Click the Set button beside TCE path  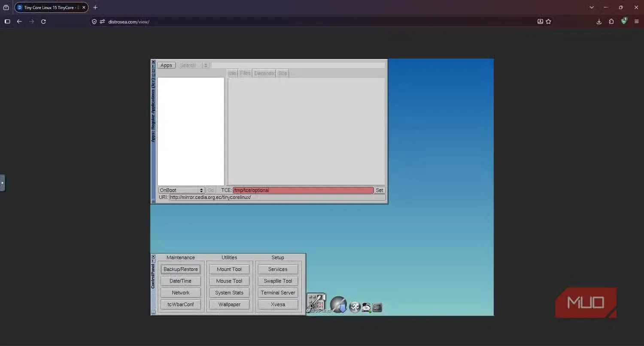(x=380, y=190)
